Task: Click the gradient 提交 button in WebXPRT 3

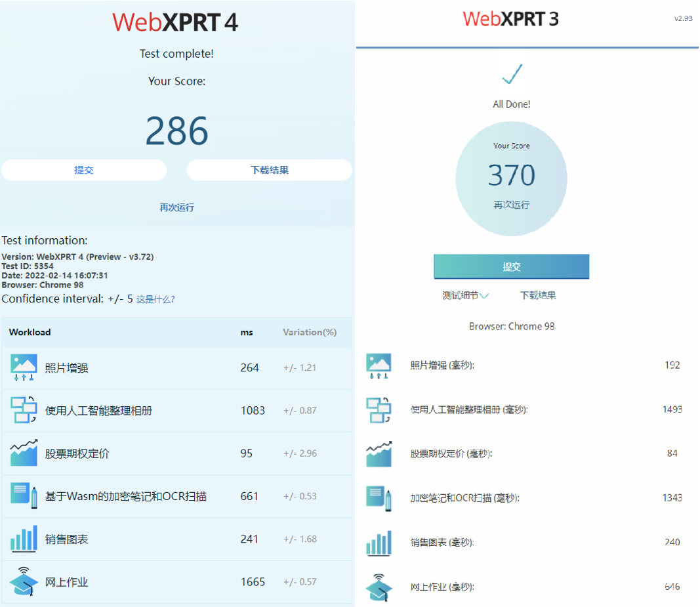Action: (512, 266)
